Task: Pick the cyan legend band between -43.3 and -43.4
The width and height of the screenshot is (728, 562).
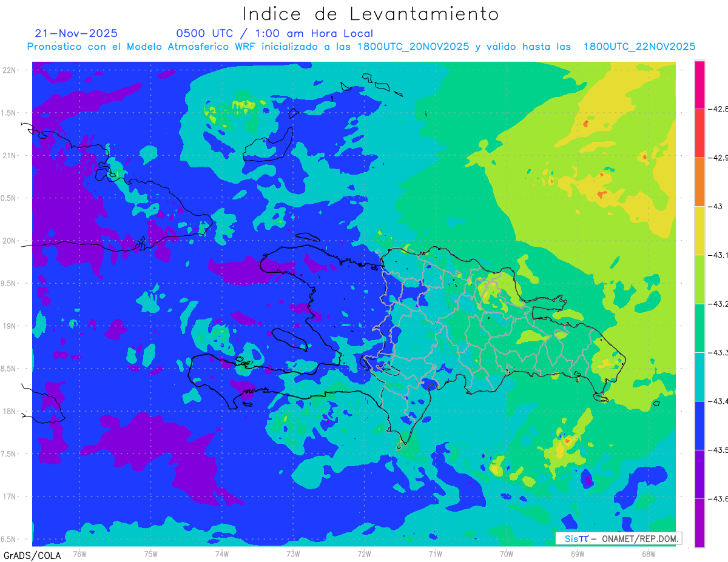Action: click(x=699, y=376)
